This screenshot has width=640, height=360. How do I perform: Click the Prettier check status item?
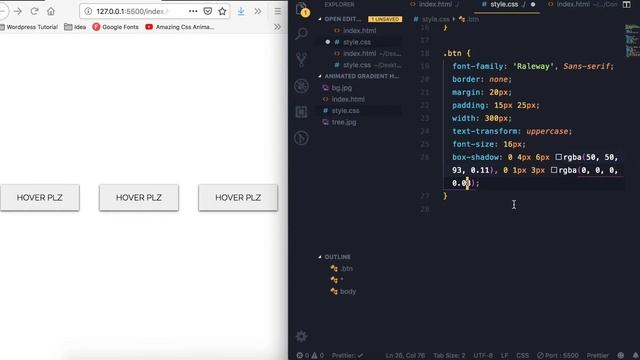point(347,356)
